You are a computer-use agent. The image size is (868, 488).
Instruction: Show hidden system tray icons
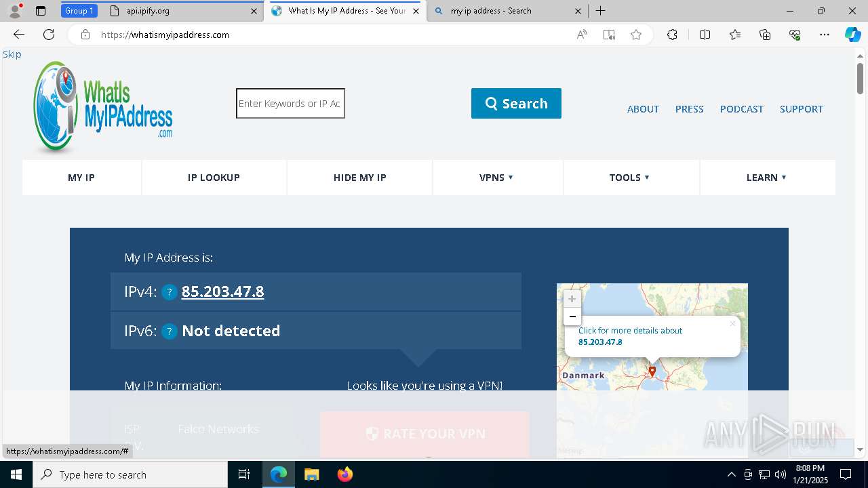731,474
